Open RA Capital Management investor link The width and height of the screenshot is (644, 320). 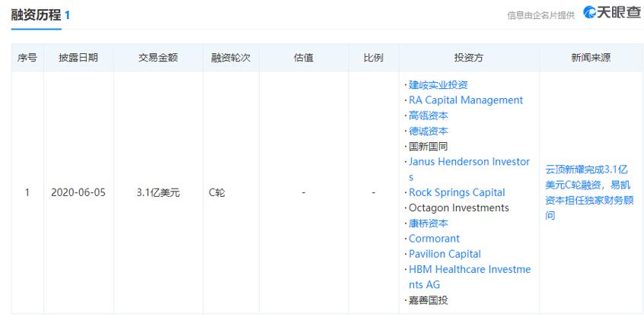pos(466,100)
